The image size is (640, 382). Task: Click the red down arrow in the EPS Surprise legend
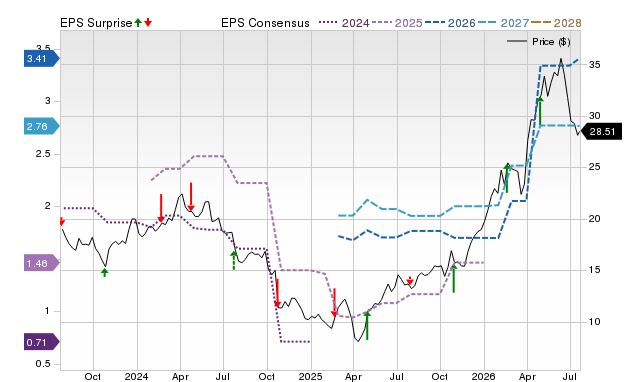[148, 22]
